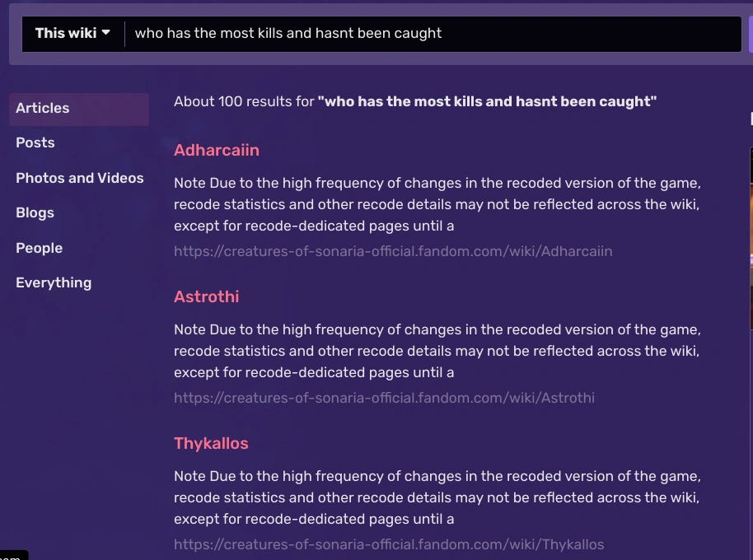
Task: Click the Adharcaiin result description text
Action: coord(437,204)
